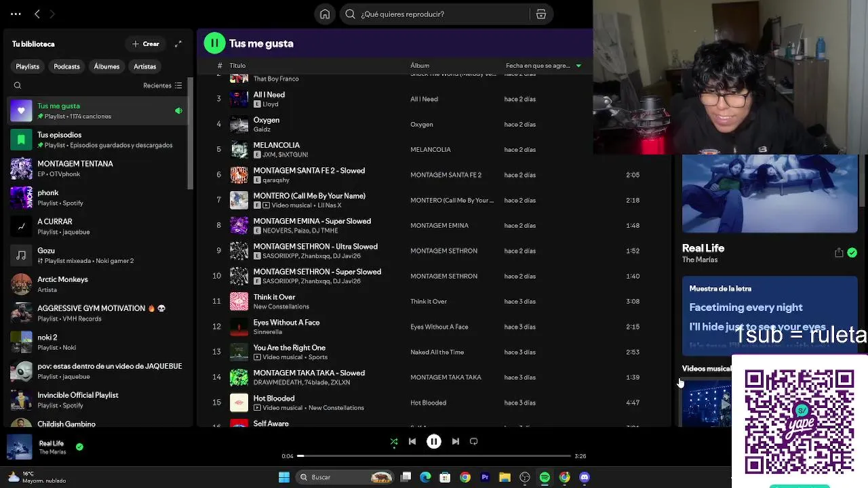
Task: Go forward with the right arrow
Action: 52,14
